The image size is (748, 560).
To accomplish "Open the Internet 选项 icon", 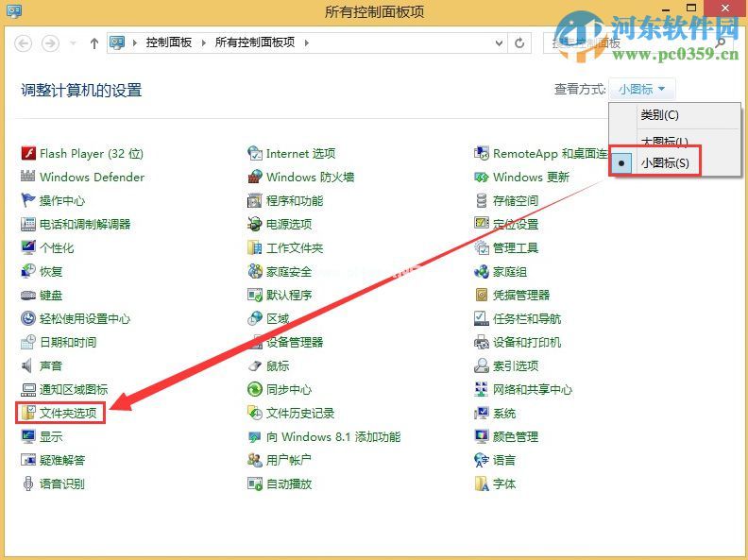I will tap(255, 154).
